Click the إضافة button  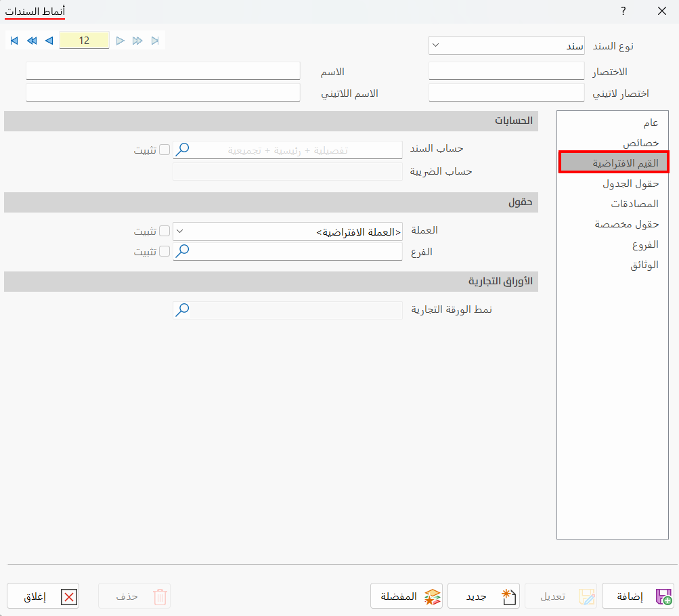pos(638,596)
